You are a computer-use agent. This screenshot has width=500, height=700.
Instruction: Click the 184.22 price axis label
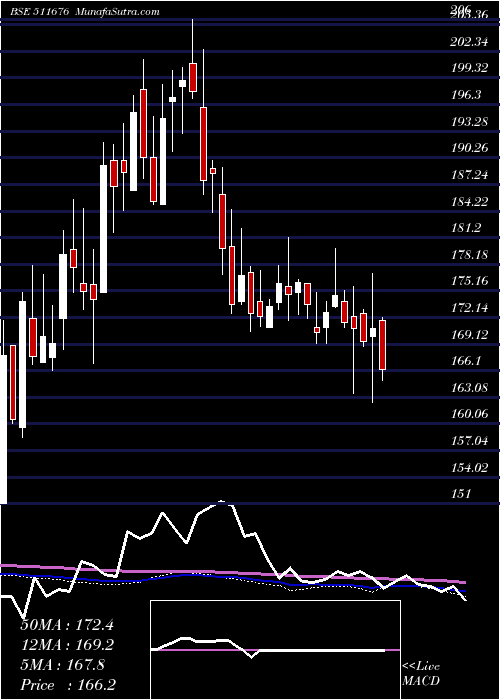[x=469, y=202]
